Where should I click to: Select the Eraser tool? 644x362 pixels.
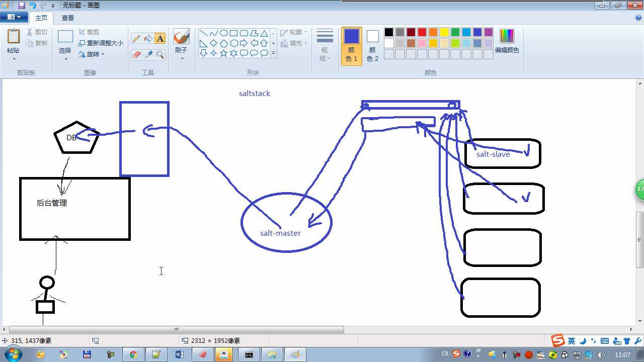tap(136, 54)
